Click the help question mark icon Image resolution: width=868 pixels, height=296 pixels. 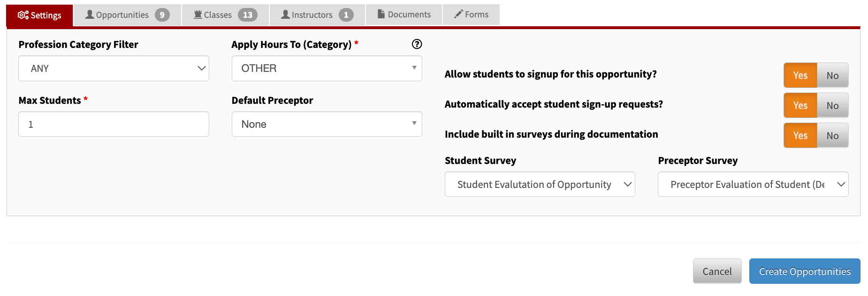tap(417, 44)
